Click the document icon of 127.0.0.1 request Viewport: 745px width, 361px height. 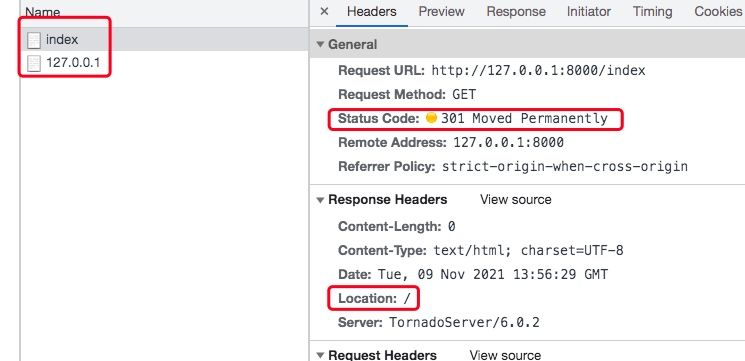click(34, 63)
